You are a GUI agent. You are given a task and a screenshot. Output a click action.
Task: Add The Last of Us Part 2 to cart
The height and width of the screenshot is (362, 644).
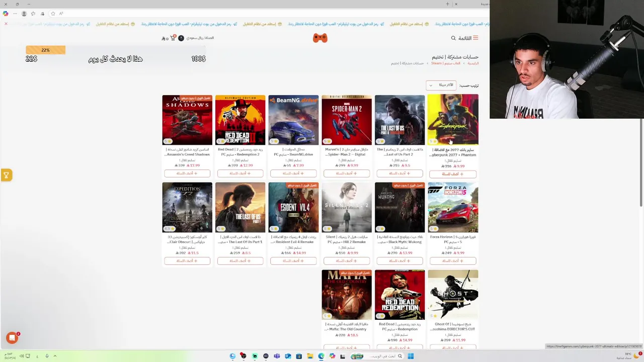399,173
